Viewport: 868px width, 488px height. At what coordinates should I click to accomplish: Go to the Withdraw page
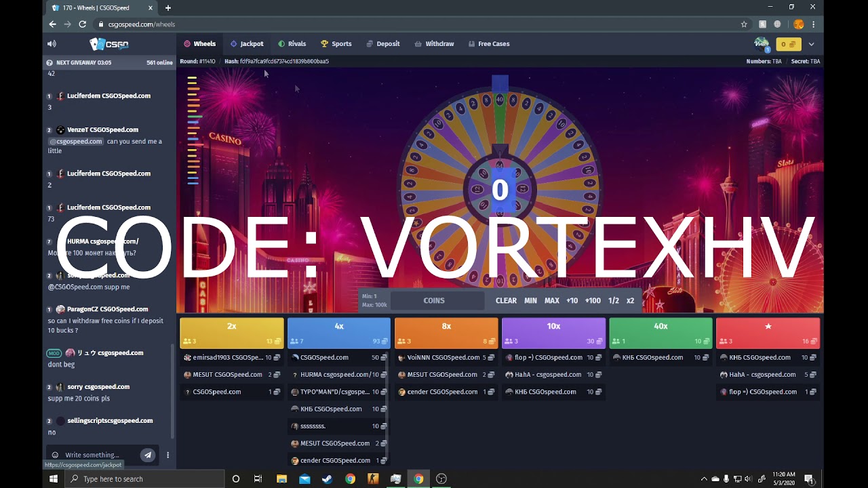(x=434, y=43)
